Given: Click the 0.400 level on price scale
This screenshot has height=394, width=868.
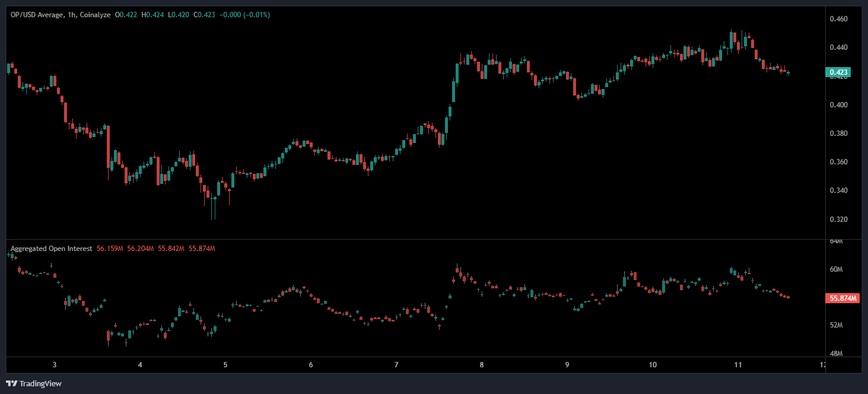Looking at the screenshot, I should click(x=838, y=105).
